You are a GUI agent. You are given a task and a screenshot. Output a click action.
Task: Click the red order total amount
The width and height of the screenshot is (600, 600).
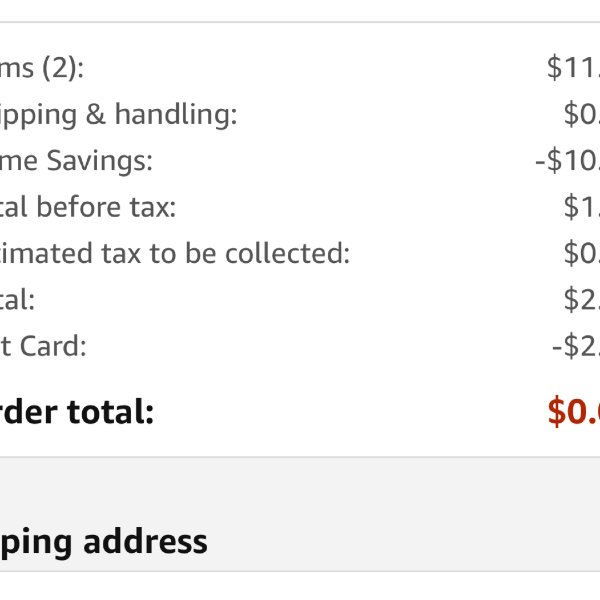click(x=574, y=412)
